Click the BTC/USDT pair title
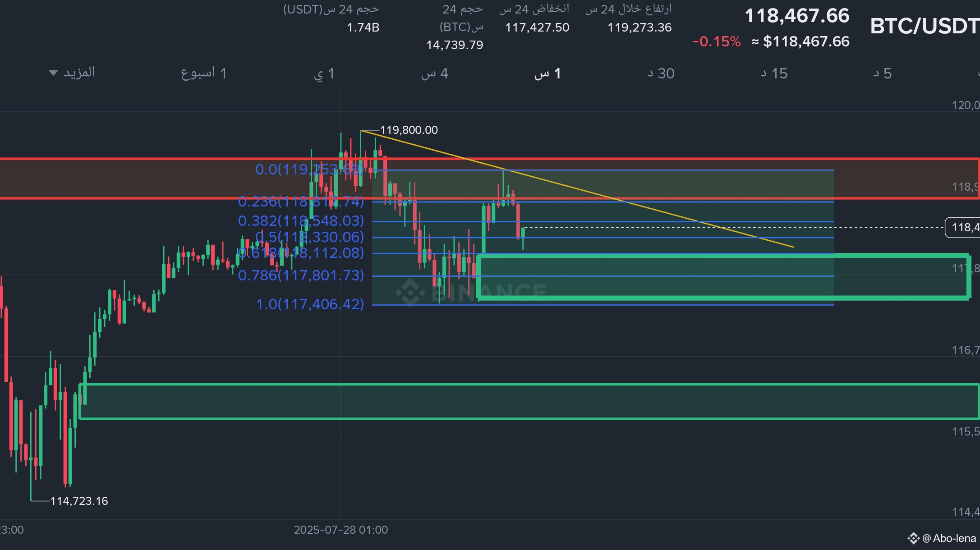The width and height of the screenshot is (980, 550). [924, 26]
